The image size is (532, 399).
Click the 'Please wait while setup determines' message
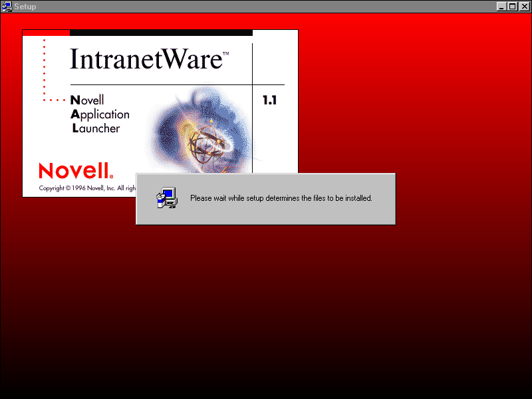tap(281, 198)
